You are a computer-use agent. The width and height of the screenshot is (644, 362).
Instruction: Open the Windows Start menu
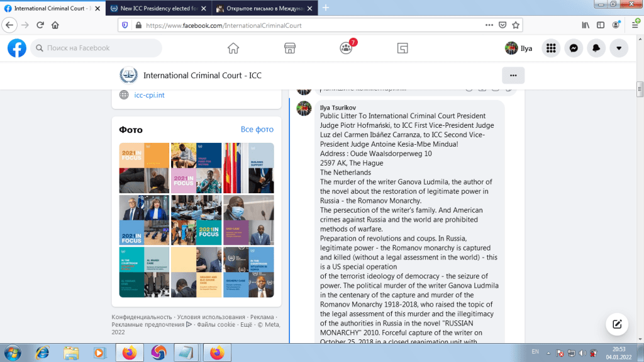pyautogui.click(x=12, y=353)
